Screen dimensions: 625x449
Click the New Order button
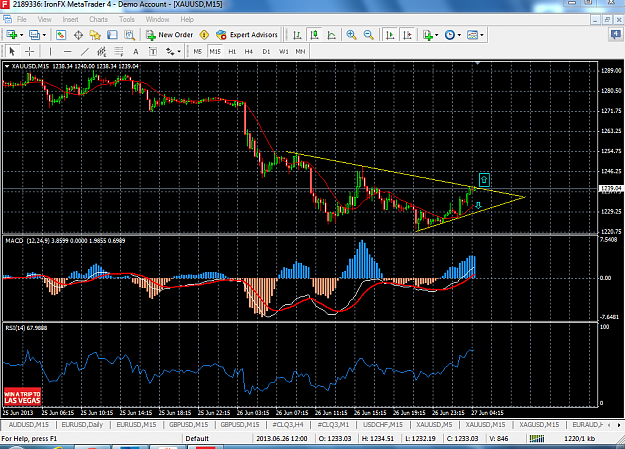coord(169,35)
